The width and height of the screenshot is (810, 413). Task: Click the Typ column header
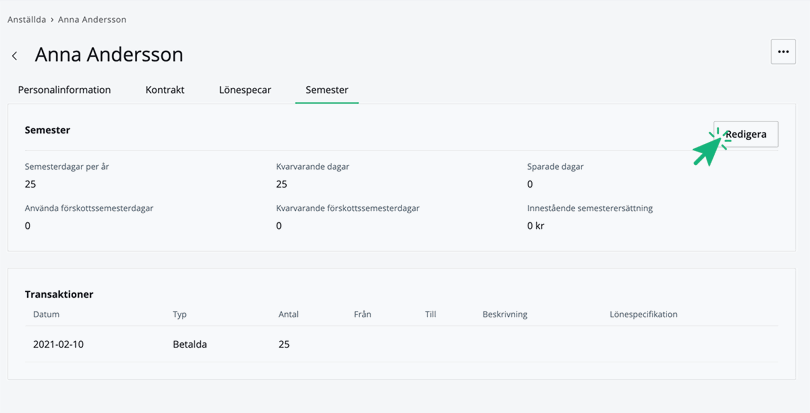click(180, 314)
